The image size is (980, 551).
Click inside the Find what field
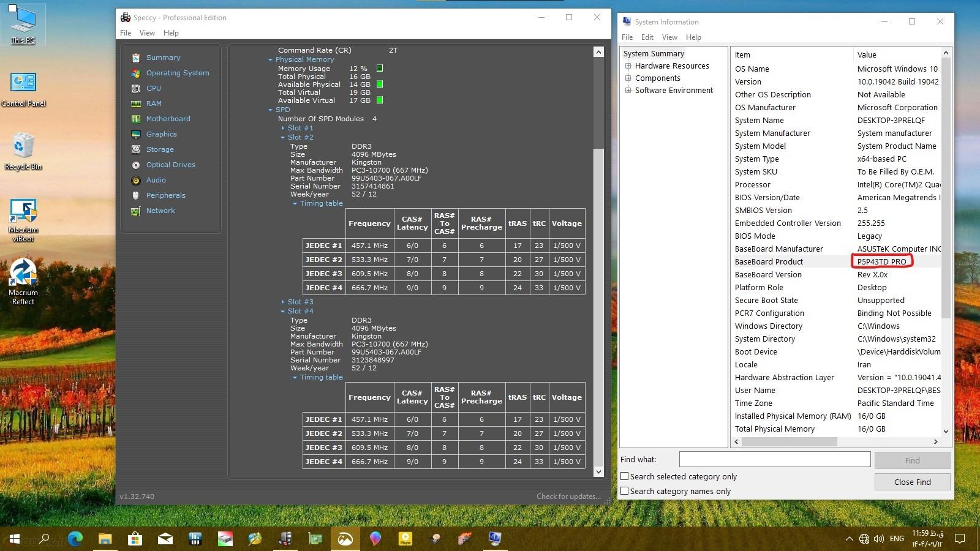[774, 459]
